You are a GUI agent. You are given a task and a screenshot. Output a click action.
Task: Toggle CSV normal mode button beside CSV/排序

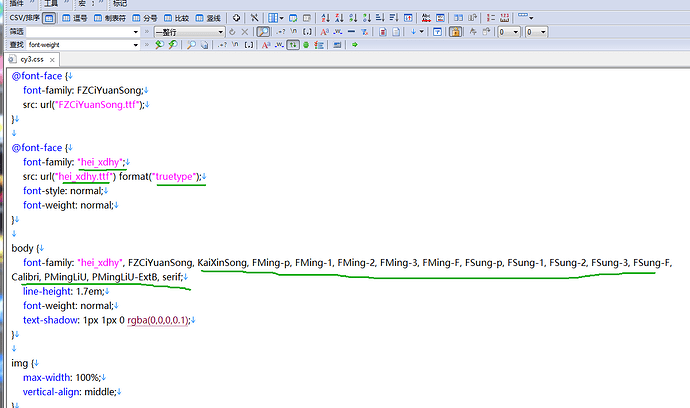pos(49,18)
